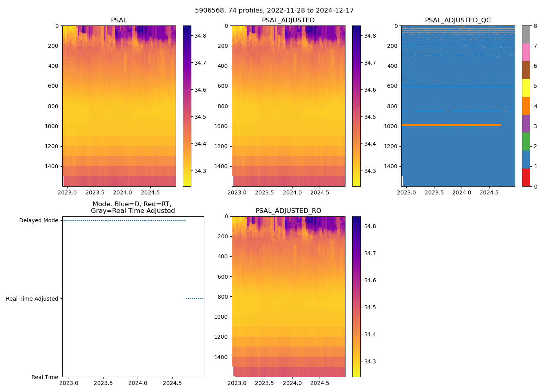
Task: Click the PSAL plot title
Action: (x=119, y=20)
